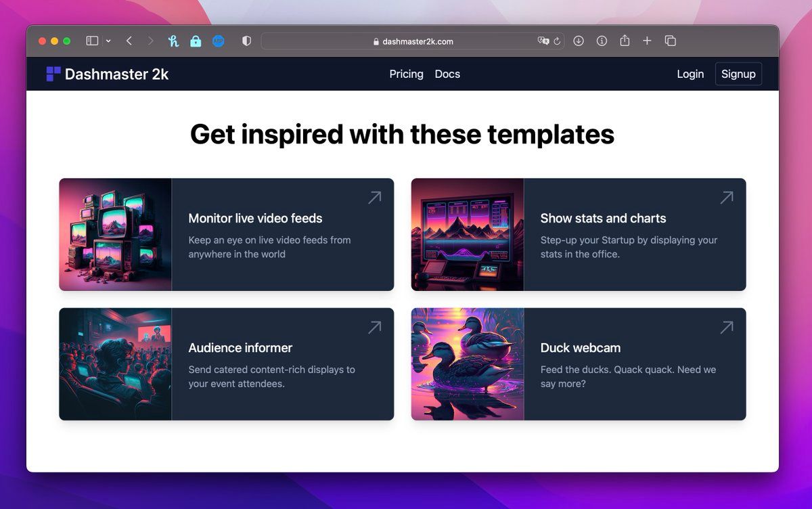Open the Share menu icon
The image size is (812, 509).
[x=625, y=41]
